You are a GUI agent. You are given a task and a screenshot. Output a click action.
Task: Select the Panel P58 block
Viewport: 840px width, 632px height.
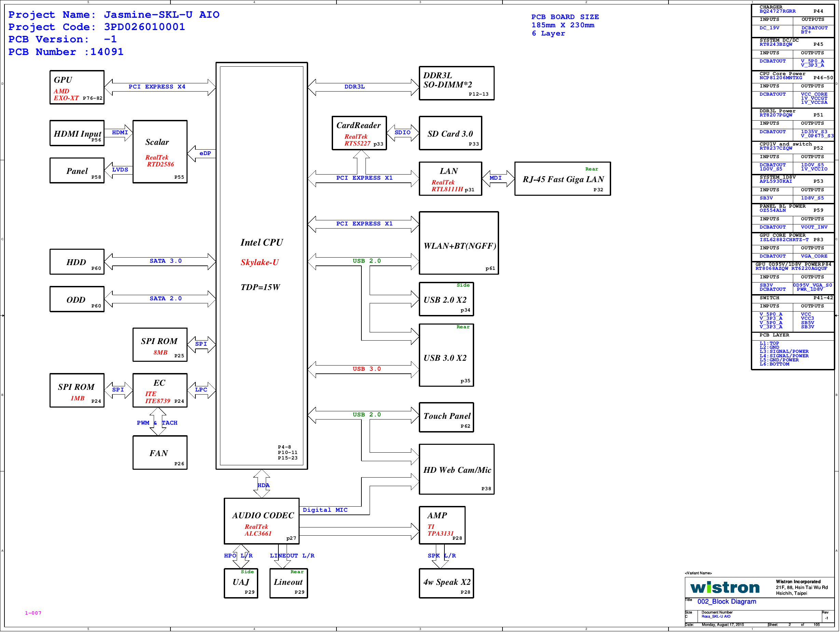pyautogui.click(x=77, y=170)
